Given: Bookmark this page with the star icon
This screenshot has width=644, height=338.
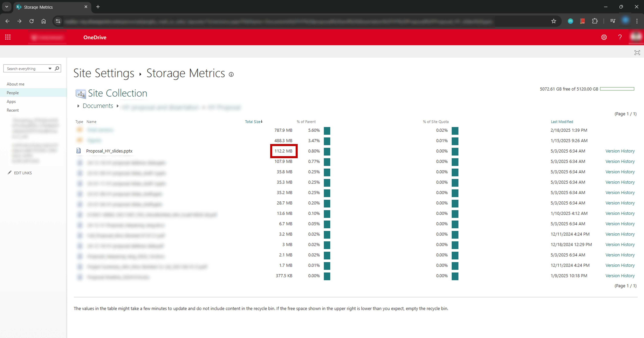Looking at the screenshot, I should click(x=554, y=21).
